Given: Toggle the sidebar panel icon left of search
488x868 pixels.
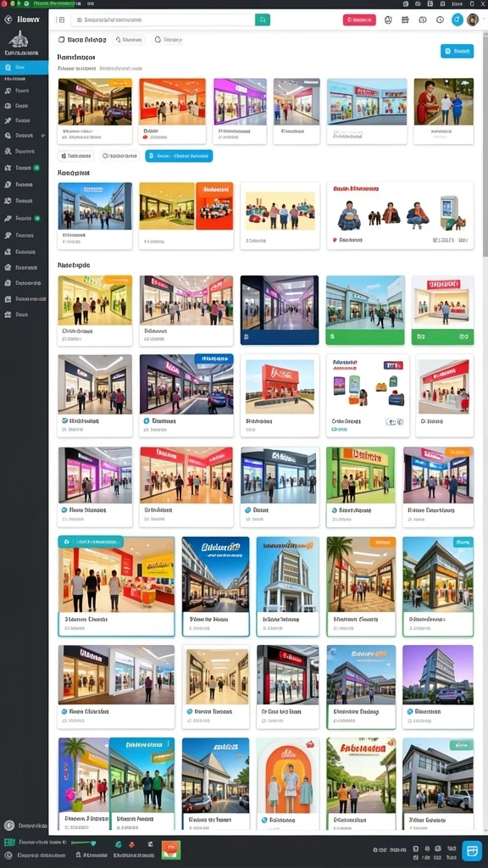Looking at the screenshot, I should [61, 20].
